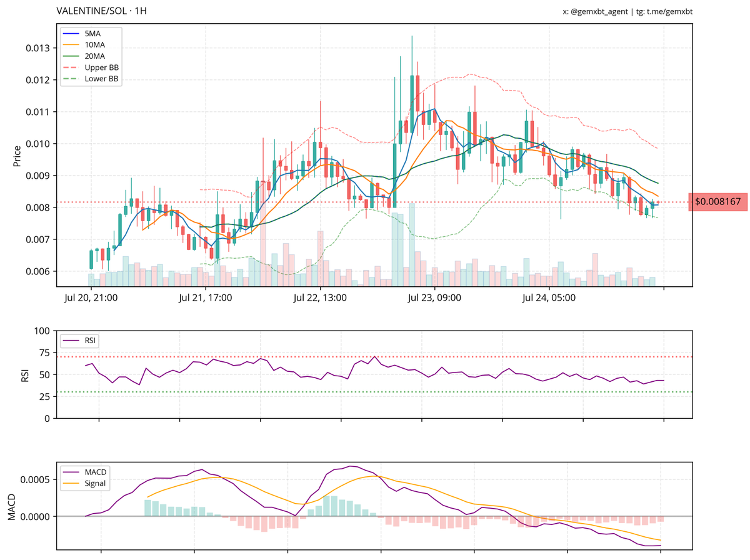Click the x: @gemxbt_agent | tg: t.me/gemxbt credit text
750x560 pixels.
coord(627,11)
